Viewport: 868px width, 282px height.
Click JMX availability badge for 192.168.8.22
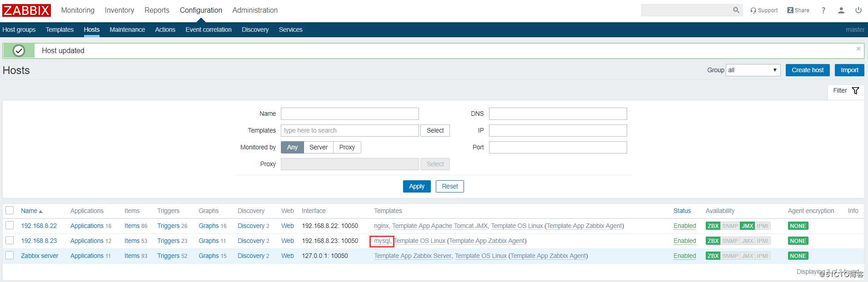[x=748, y=226]
